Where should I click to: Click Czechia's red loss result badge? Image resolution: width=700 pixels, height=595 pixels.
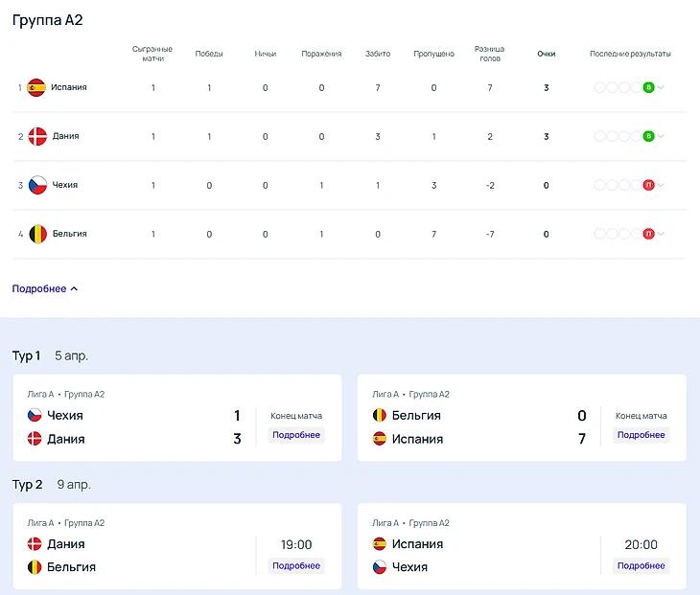click(x=648, y=185)
